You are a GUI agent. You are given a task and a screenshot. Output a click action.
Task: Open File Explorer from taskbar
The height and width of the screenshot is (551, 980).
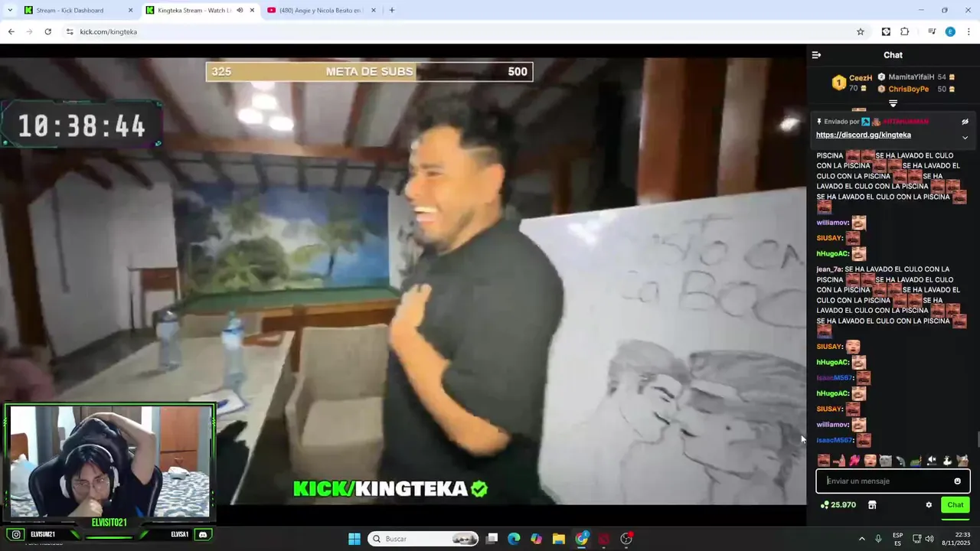pyautogui.click(x=559, y=539)
